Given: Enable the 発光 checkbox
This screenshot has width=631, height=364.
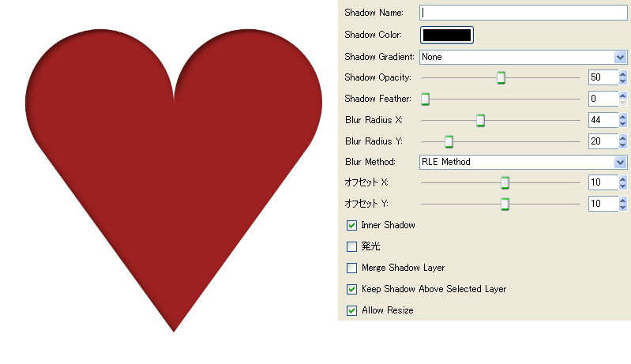Looking at the screenshot, I should [x=351, y=246].
